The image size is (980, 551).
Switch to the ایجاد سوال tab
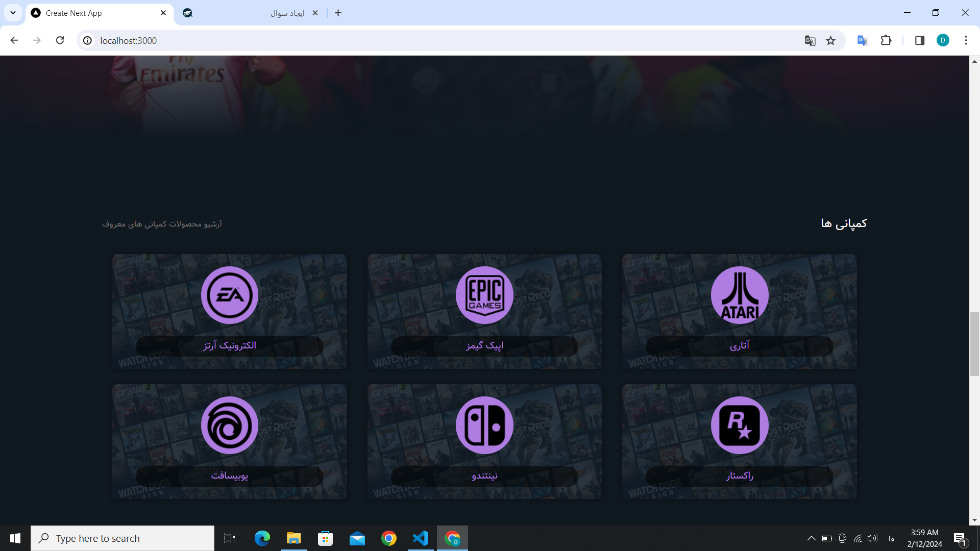[x=250, y=13]
